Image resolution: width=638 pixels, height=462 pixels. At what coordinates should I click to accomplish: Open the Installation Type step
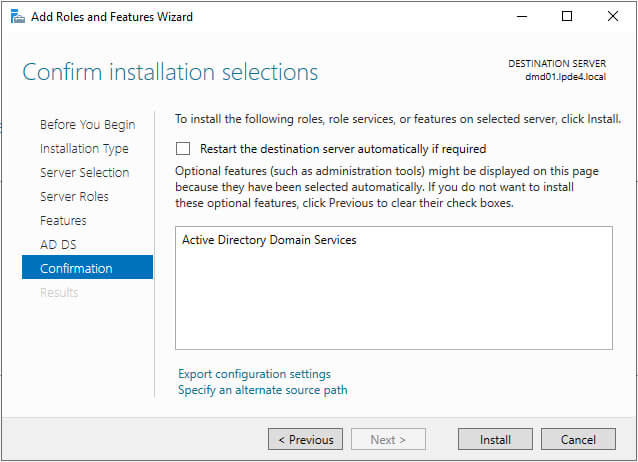pos(84,149)
